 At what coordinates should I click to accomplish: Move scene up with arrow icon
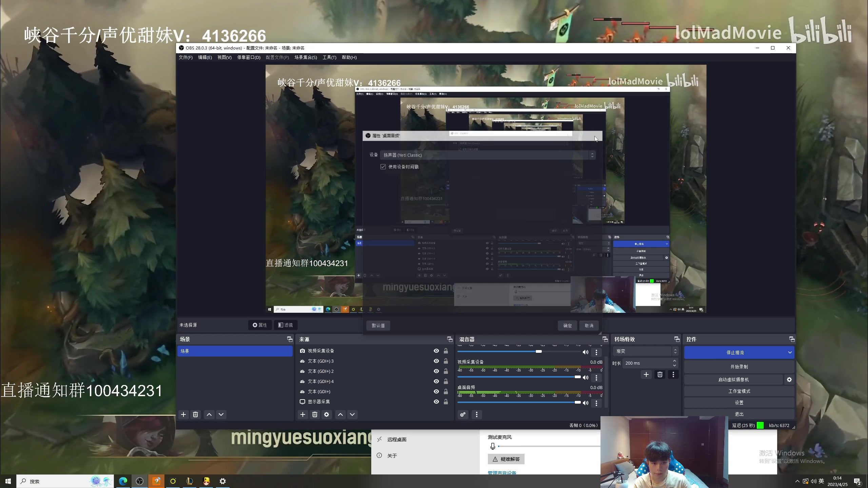(209, 414)
